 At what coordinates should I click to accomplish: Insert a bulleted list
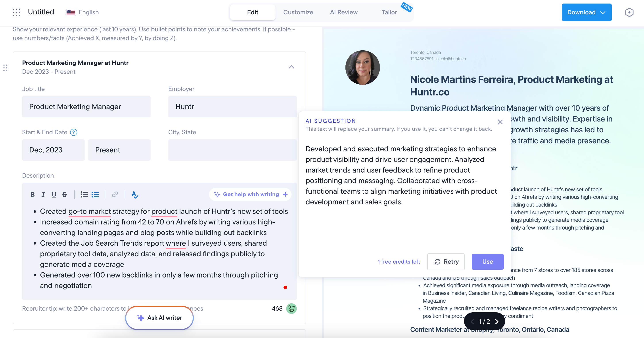[95, 194]
